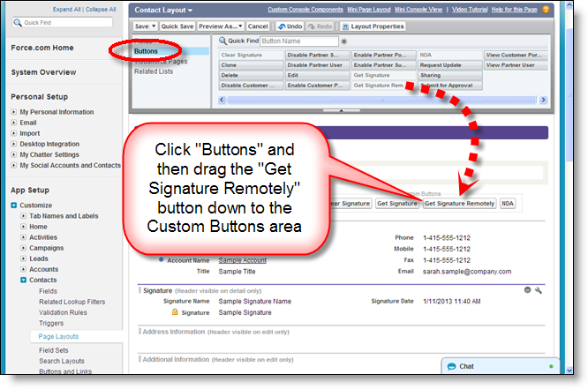Click the Quick Save button
This screenshot has height=389, width=588.
point(177,26)
